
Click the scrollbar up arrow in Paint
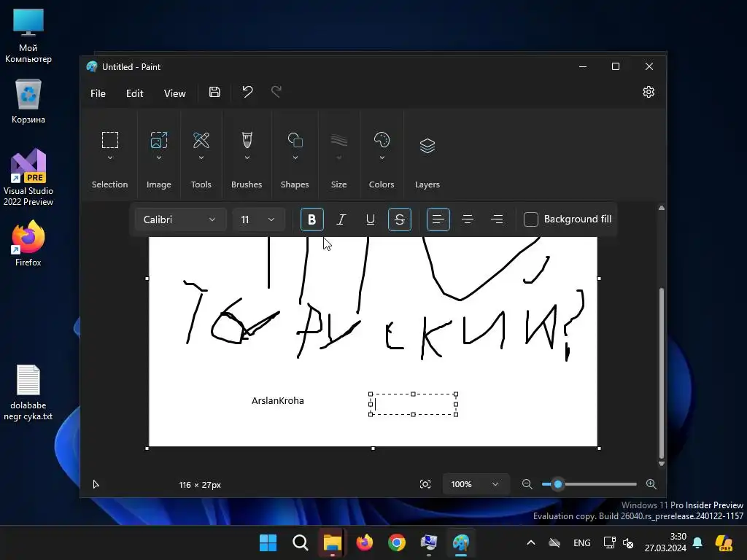pyautogui.click(x=661, y=208)
